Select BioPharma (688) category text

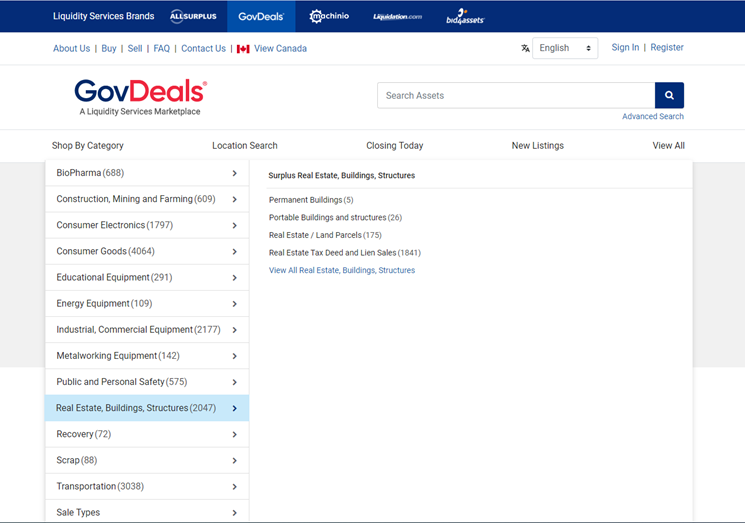coord(90,173)
